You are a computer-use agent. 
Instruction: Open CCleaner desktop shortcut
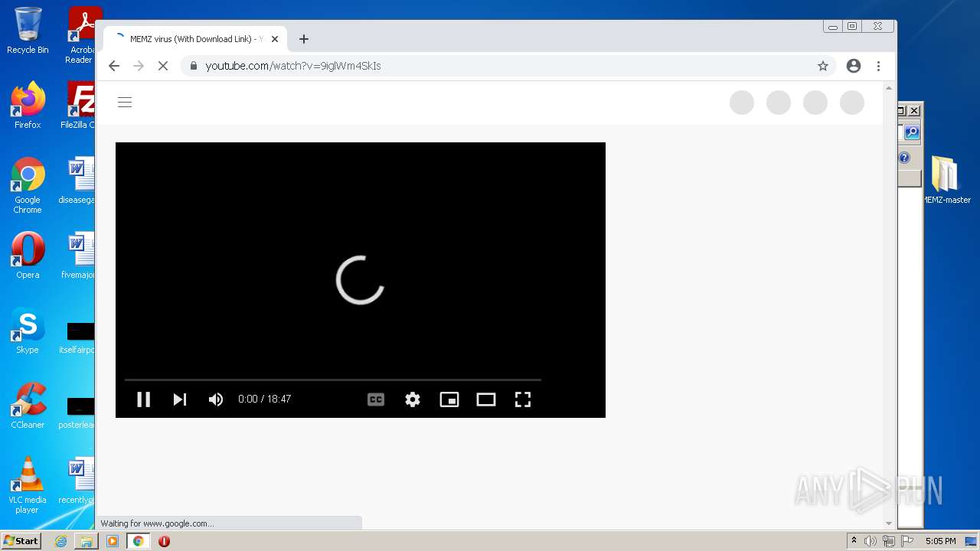click(28, 406)
